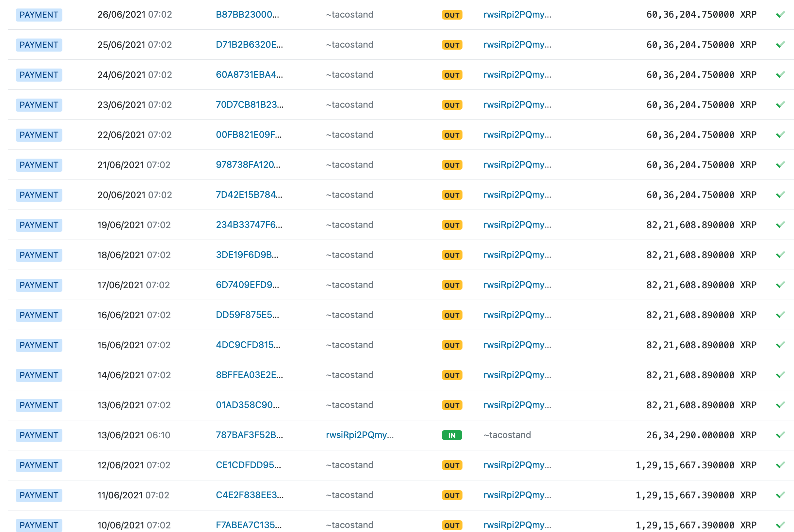Select the amount 26,34,290.000000 XRP

[701, 435]
